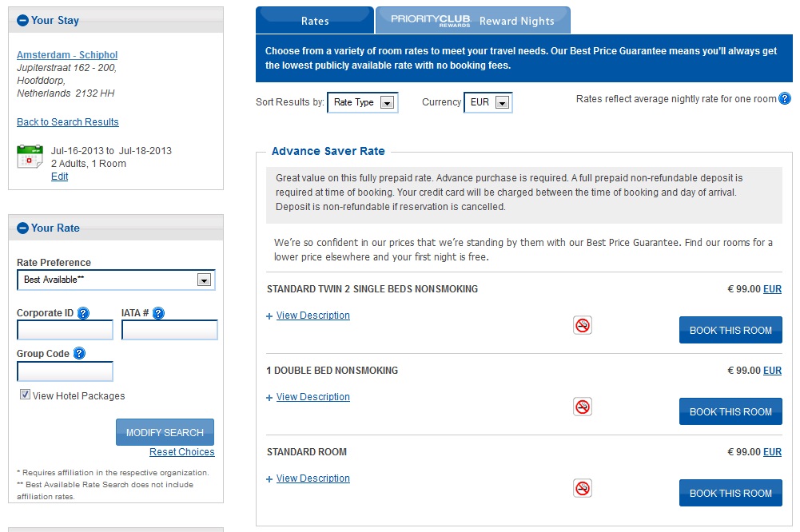800x532 pixels.
Task: Open the Back to Search Results link
Action: tap(68, 122)
